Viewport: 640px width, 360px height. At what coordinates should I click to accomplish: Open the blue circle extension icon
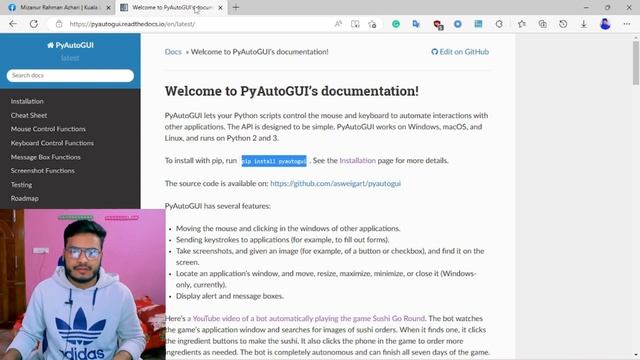click(458, 24)
